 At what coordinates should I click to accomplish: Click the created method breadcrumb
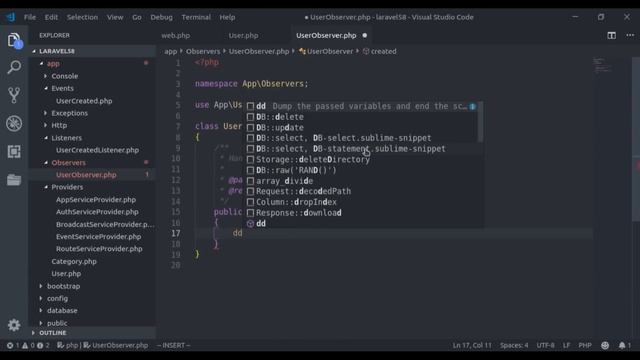(380, 51)
